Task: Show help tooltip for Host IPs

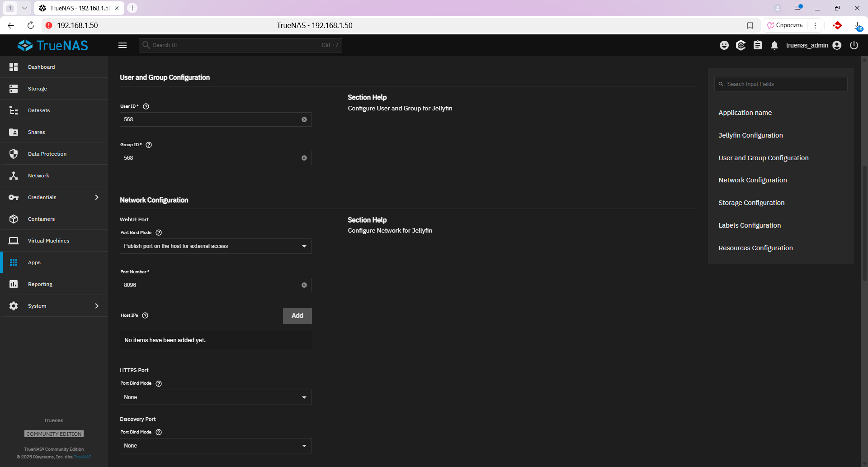Action: pyautogui.click(x=145, y=315)
